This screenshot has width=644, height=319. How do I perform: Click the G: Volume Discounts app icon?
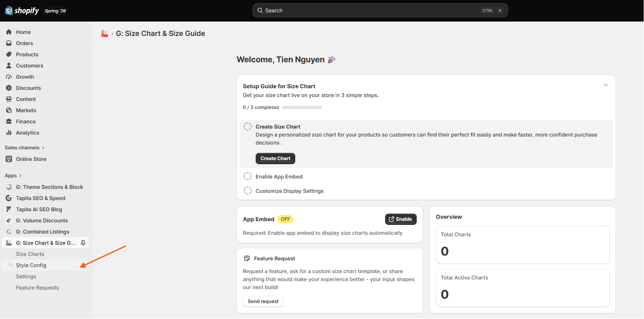coord(9,220)
